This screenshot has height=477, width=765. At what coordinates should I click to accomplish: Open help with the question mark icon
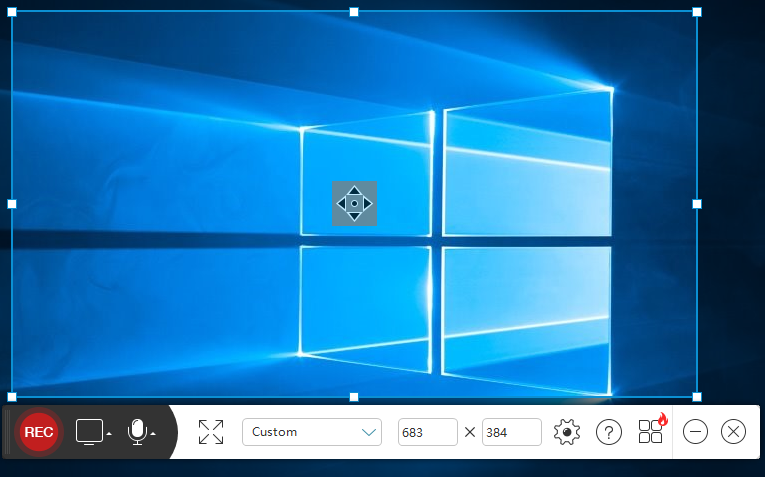click(x=609, y=432)
